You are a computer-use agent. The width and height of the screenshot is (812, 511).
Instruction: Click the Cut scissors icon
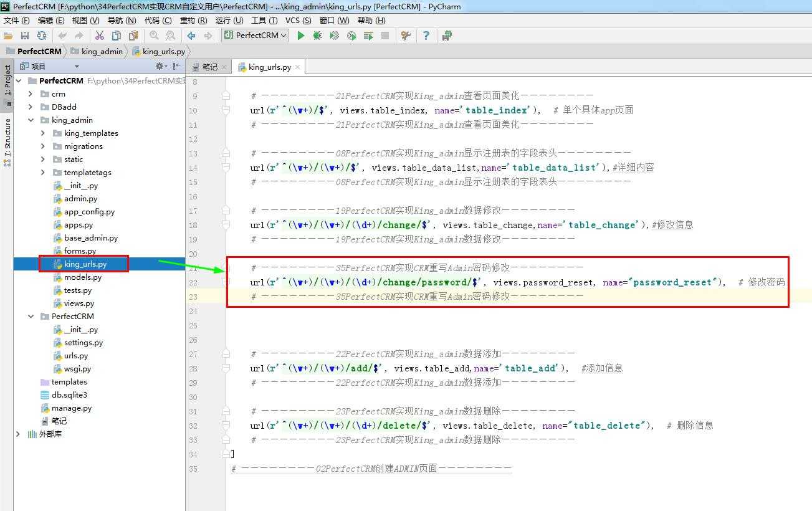tap(99, 36)
